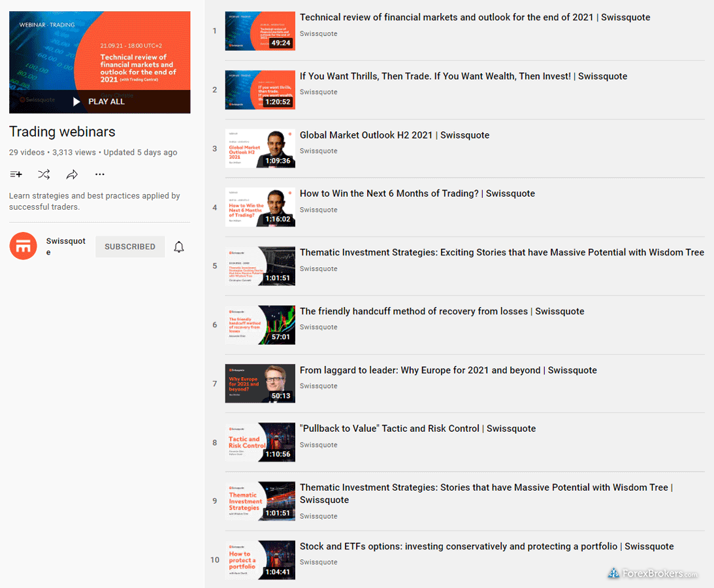
Task: Open Thematic Investment Strategies thumbnail, video 9
Action: (260, 501)
